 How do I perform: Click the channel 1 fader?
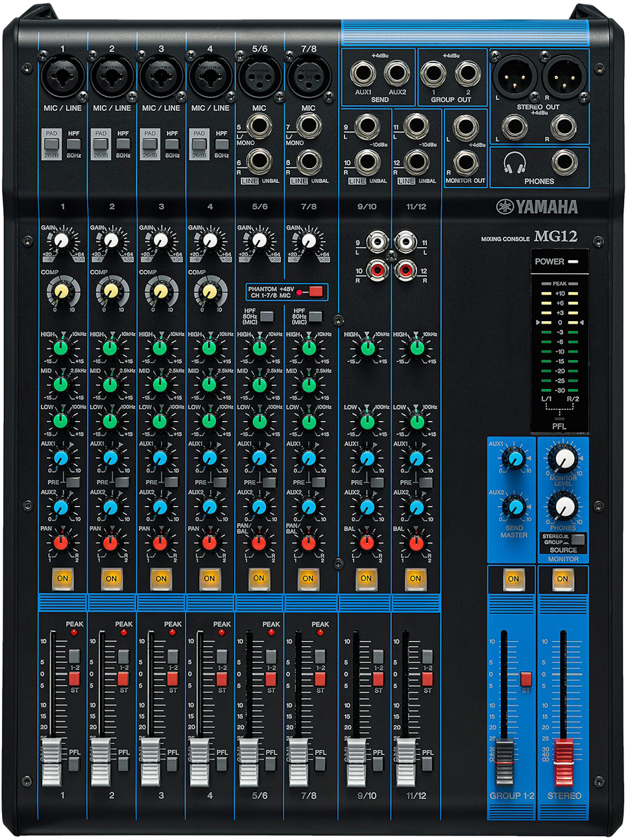[51, 762]
